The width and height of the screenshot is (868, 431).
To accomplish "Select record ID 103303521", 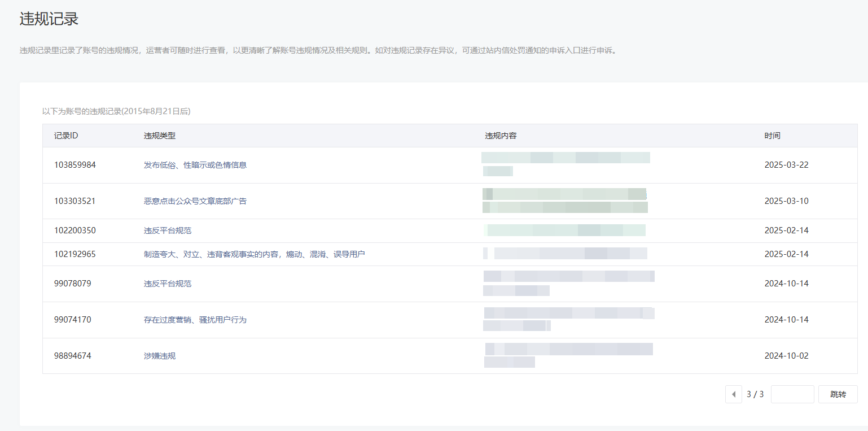I will point(75,201).
